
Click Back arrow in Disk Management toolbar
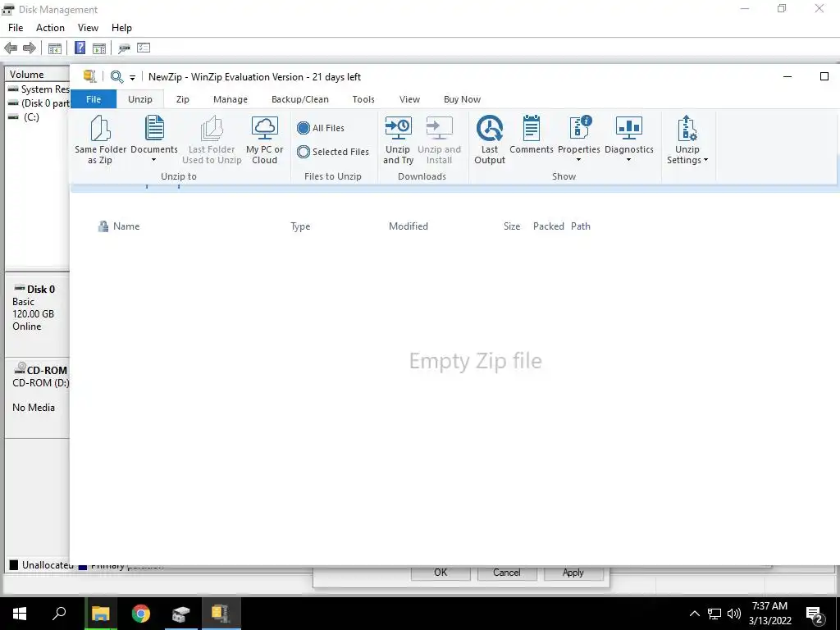pos(10,48)
